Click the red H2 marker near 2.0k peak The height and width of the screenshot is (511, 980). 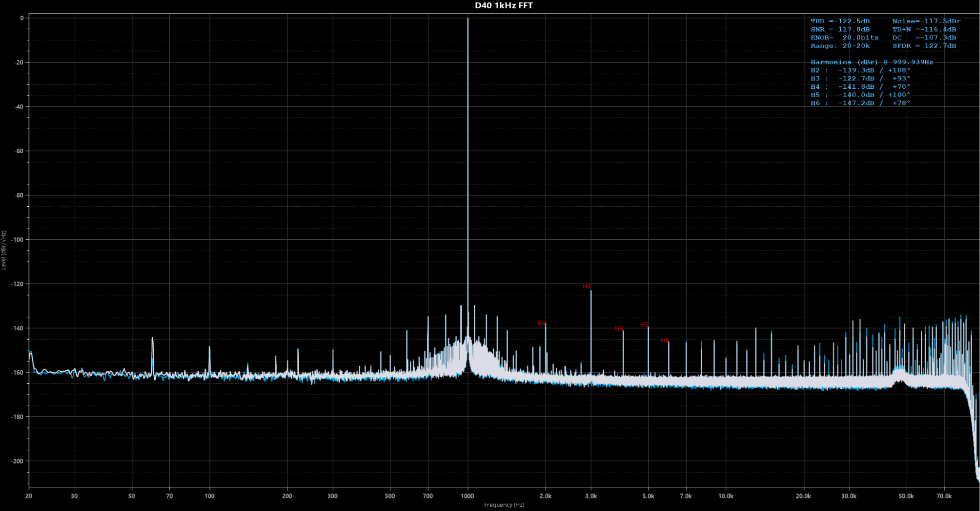541,323
